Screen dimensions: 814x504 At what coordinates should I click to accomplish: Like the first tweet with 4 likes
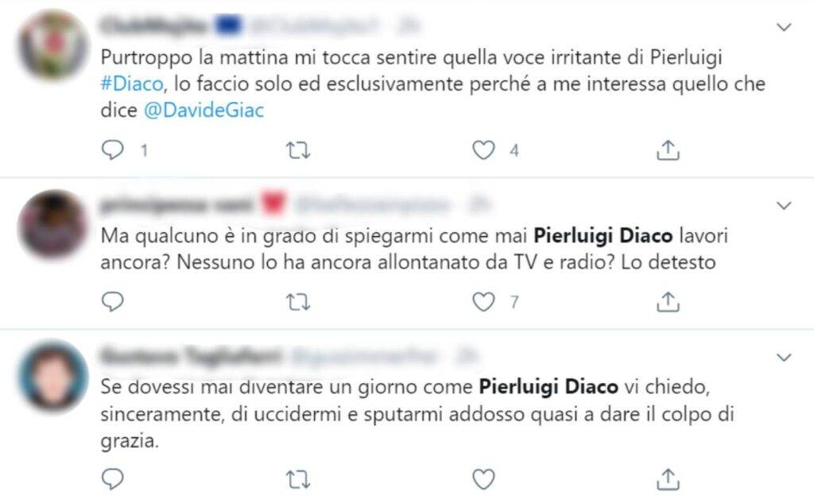(483, 150)
